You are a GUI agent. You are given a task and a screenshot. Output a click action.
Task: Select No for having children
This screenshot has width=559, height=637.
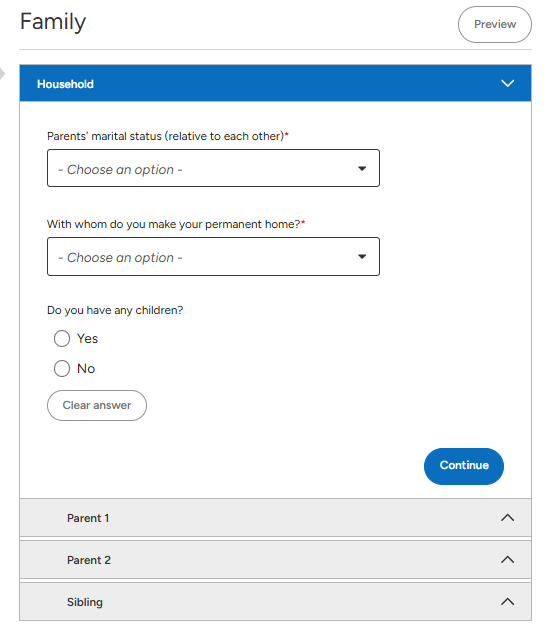click(x=62, y=368)
